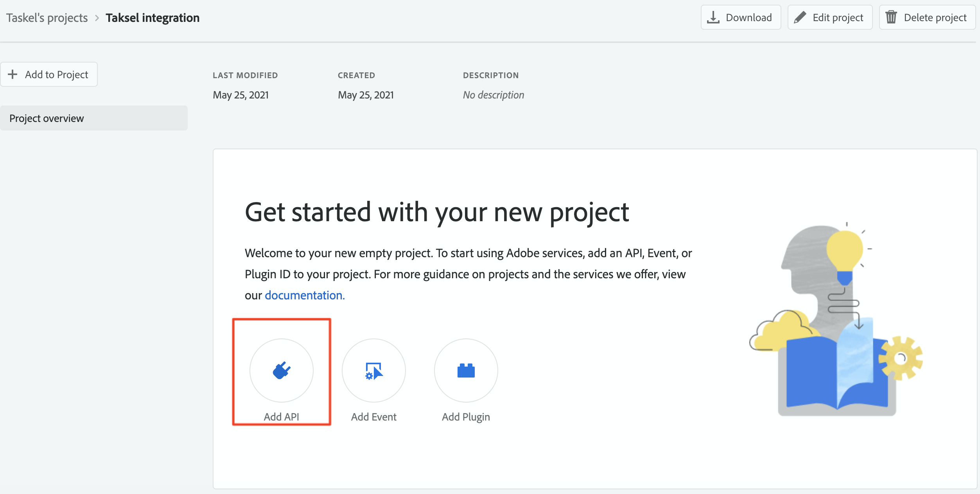The height and width of the screenshot is (494, 980).
Task: Click the Add Event cursor icon
Action: click(x=374, y=370)
